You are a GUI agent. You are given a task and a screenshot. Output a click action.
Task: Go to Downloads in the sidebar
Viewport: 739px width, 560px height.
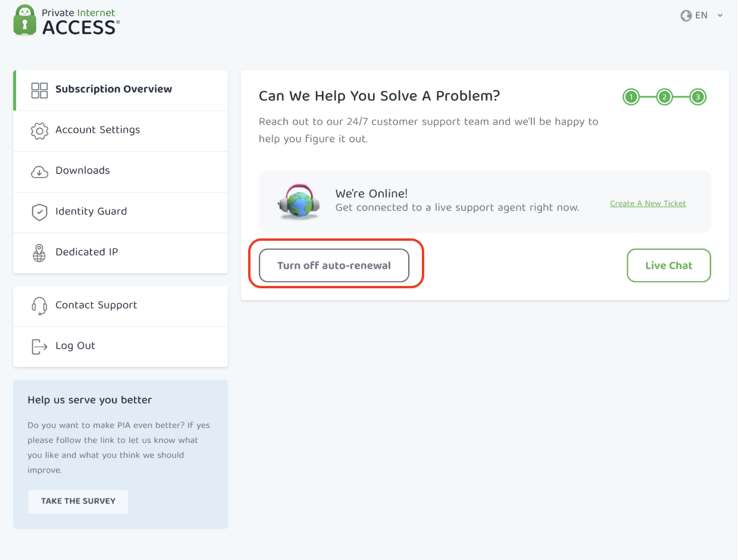pos(83,171)
